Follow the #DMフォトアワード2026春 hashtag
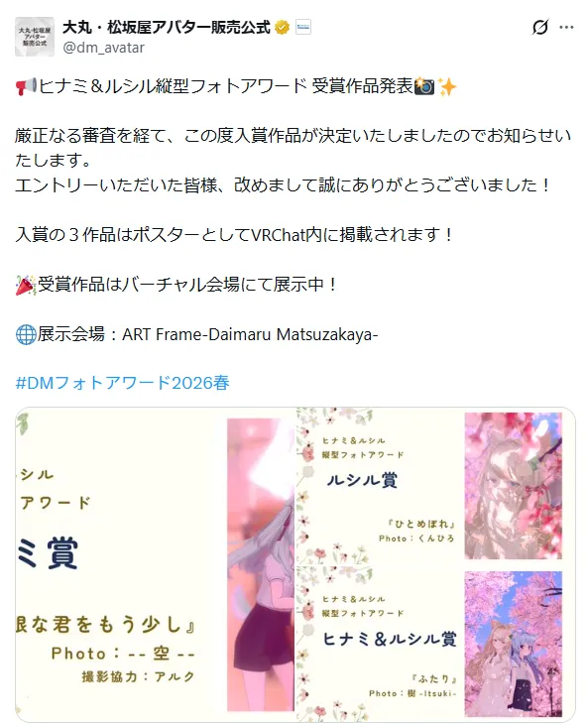This screenshot has height=724, width=588. 122,383
